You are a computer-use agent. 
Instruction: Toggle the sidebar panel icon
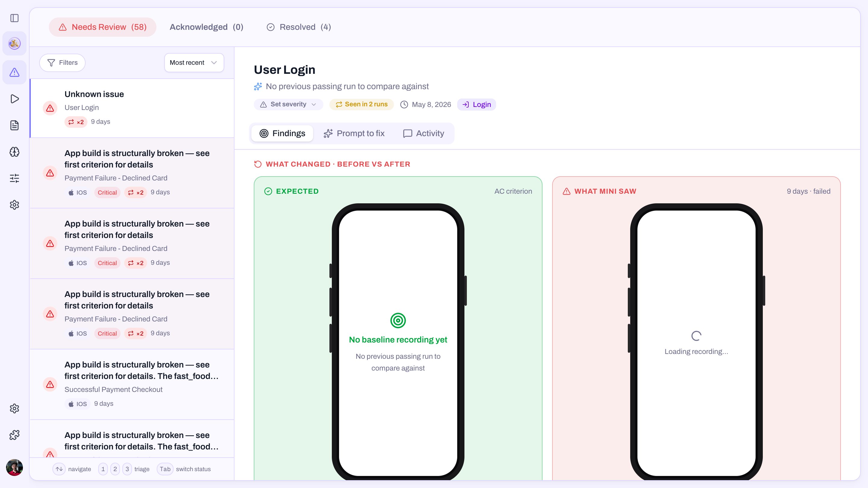pos(14,18)
